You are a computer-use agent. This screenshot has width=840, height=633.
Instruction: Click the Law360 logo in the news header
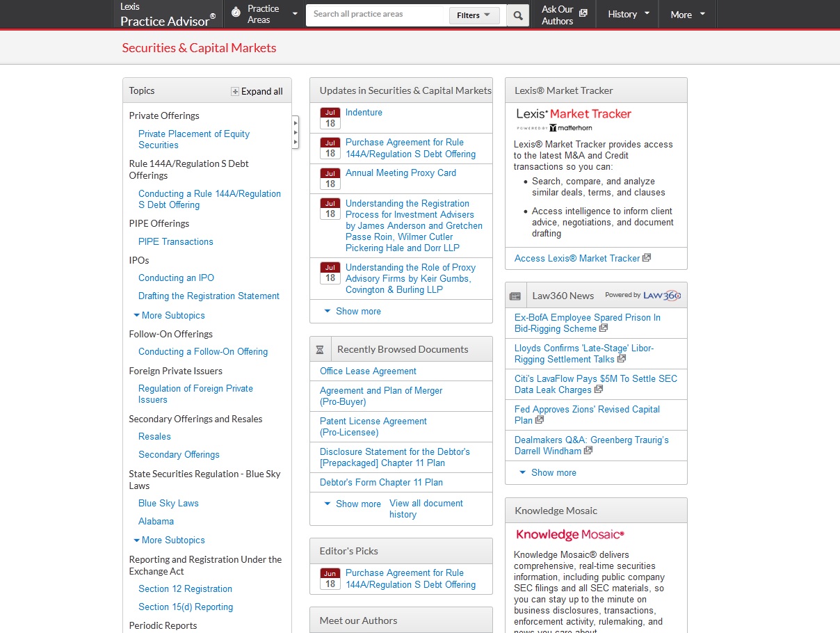pos(661,295)
